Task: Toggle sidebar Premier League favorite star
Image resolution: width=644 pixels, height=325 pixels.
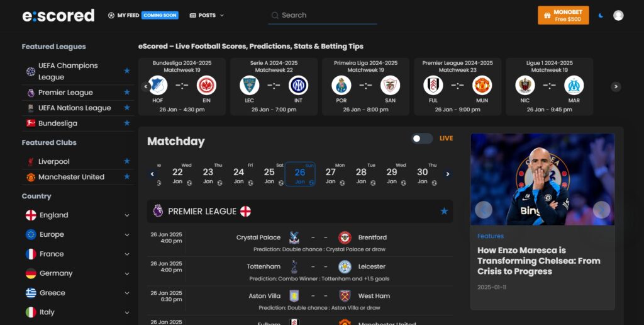Action: point(127,92)
